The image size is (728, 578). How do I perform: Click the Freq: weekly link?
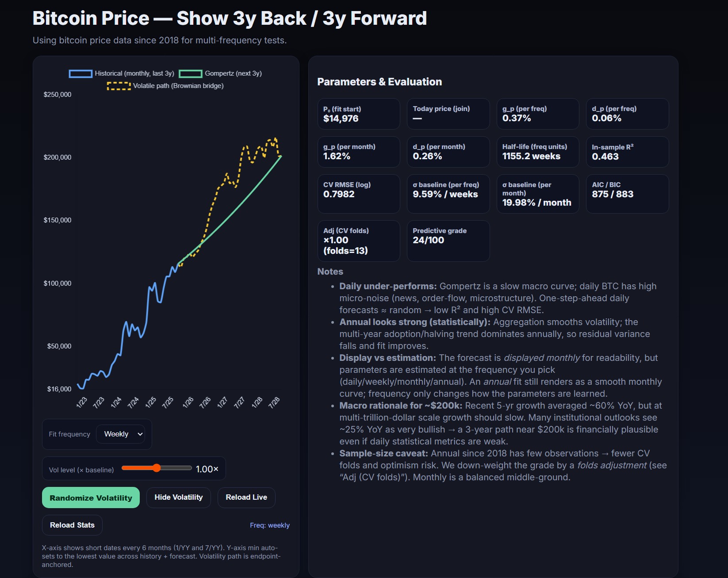coord(270,525)
